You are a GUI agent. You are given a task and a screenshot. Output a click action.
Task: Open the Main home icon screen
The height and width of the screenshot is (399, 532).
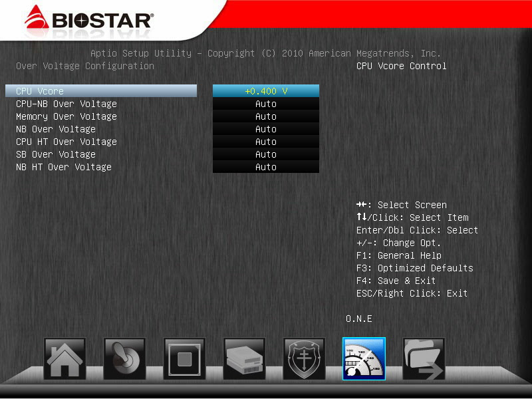[65, 358]
